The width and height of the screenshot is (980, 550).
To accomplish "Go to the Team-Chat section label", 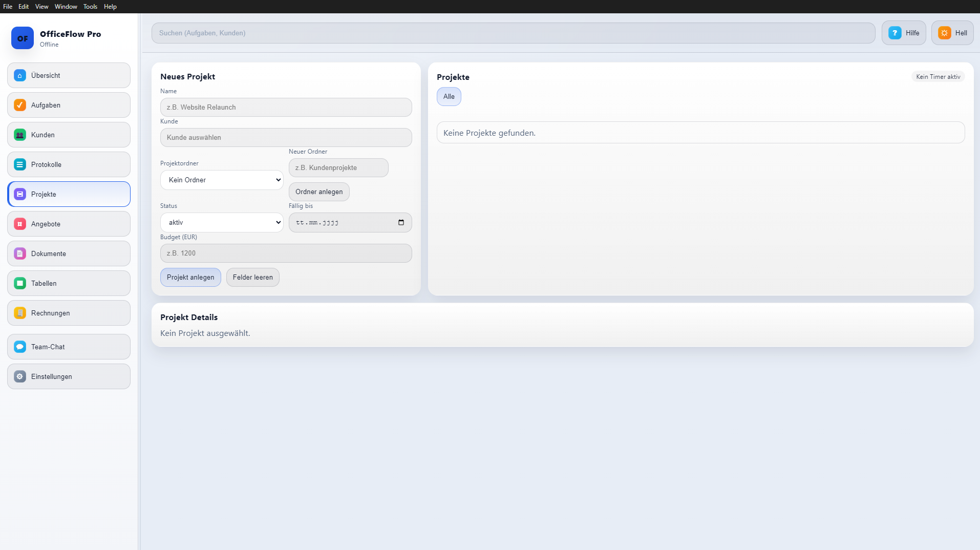I will coord(48,347).
